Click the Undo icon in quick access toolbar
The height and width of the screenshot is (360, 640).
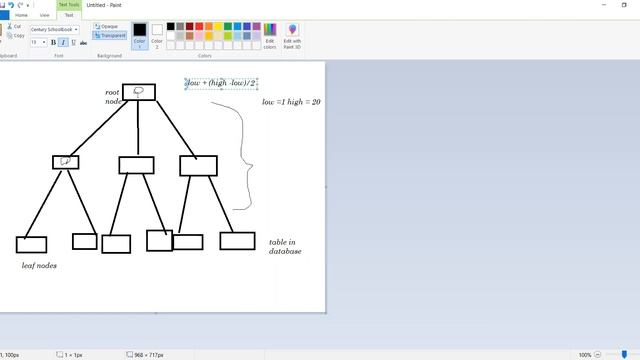11,5
